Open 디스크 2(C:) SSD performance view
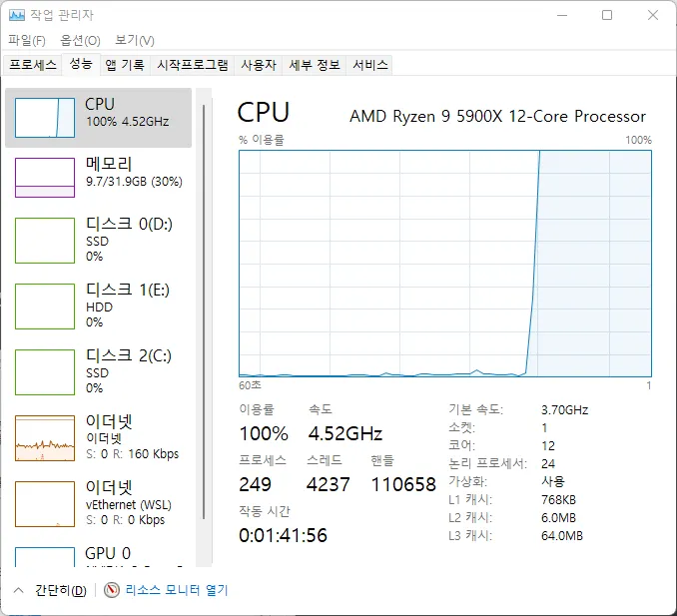The height and width of the screenshot is (616, 677). 100,370
